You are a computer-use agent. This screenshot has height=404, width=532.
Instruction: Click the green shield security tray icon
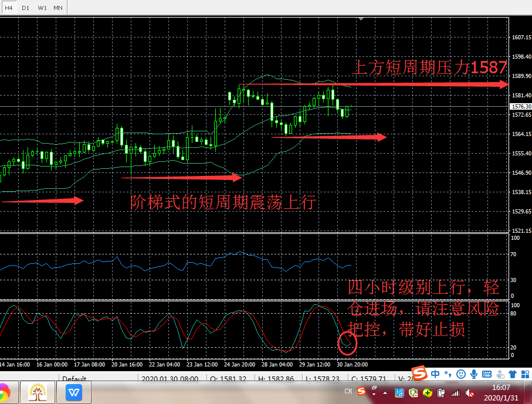tap(414, 393)
